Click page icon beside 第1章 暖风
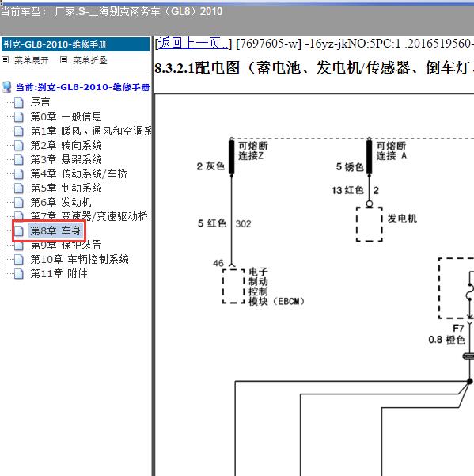 19,131
